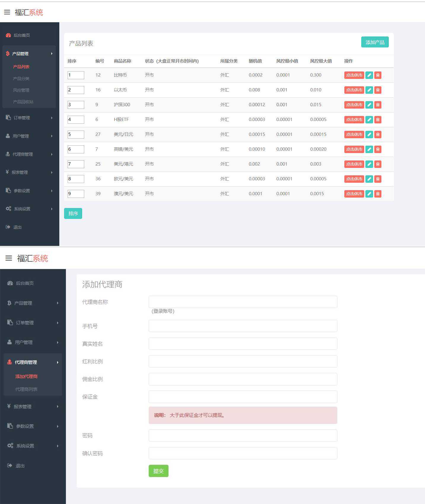425x504 pixels.
Task: Click delete trash icon for 比特币 row
Action: coord(378,75)
